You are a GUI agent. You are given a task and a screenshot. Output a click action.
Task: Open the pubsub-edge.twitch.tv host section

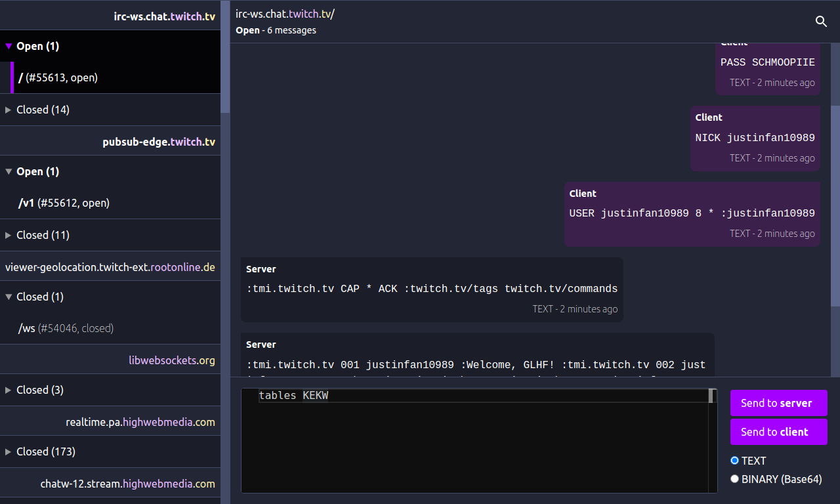pos(159,141)
